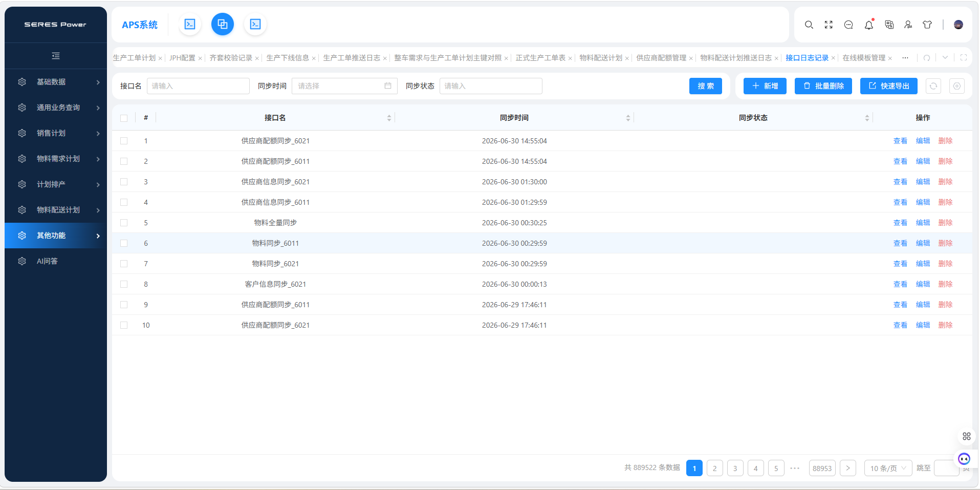The width and height of the screenshot is (980, 490).
Task: Click the table refresh icon beside 快速导出
Action: (x=933, y=86)
